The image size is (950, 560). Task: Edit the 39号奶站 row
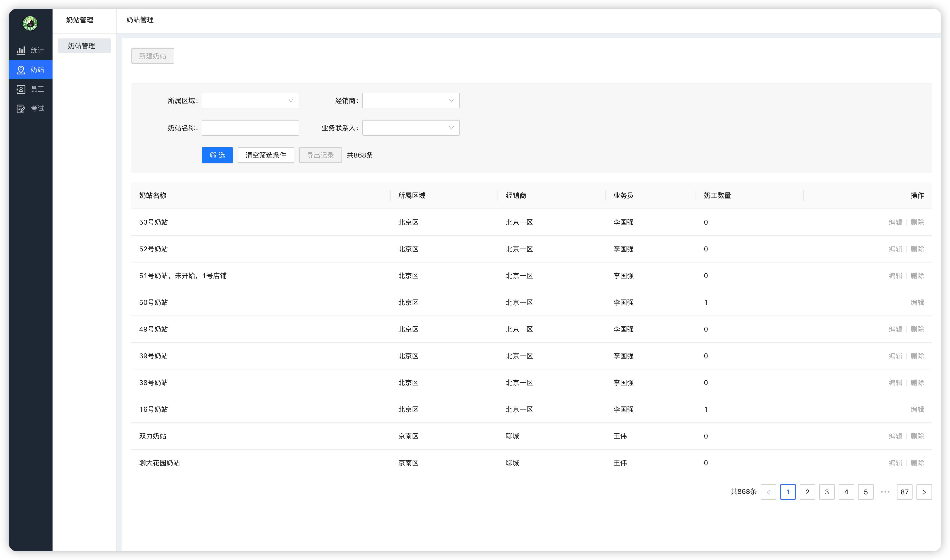pyautogui.click(x=895, y=356)
